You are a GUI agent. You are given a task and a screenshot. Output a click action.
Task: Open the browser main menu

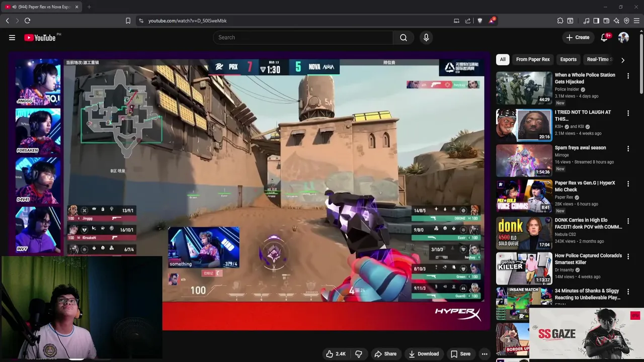point(636,21)
